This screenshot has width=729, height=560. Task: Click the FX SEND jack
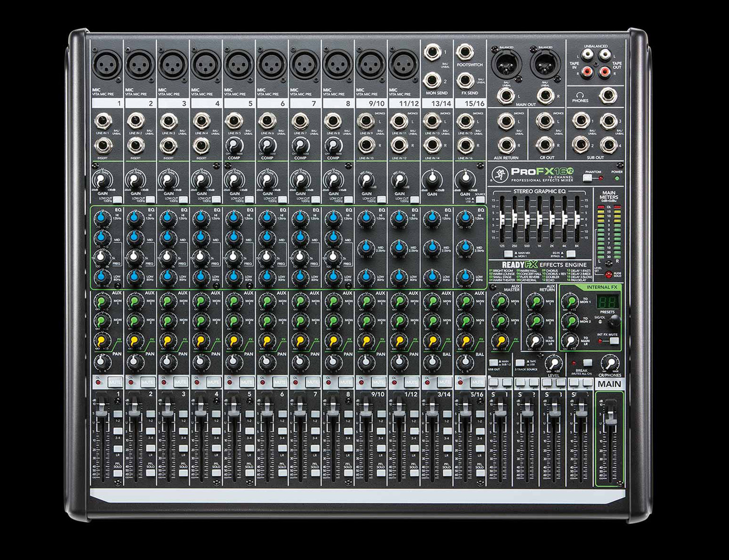pos(466,81)
